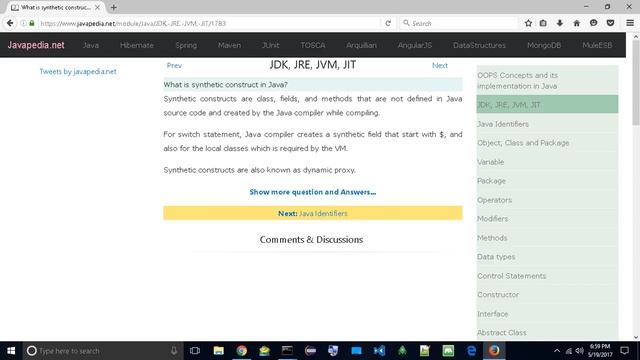Image resolution: width=640 pixels, height=360 pixels.
Task: Click the Javapedia.net logo
Action: pos(36,45)
